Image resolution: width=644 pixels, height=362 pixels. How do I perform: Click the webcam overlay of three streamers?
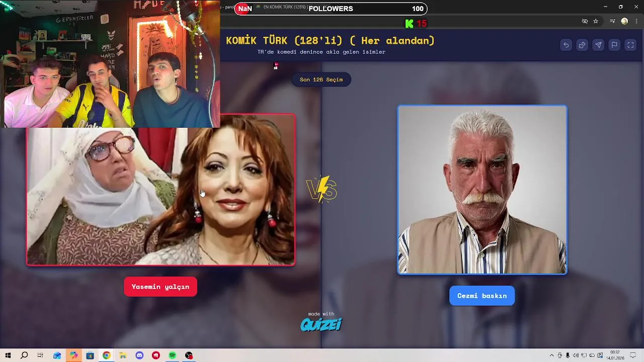[110, 64]
